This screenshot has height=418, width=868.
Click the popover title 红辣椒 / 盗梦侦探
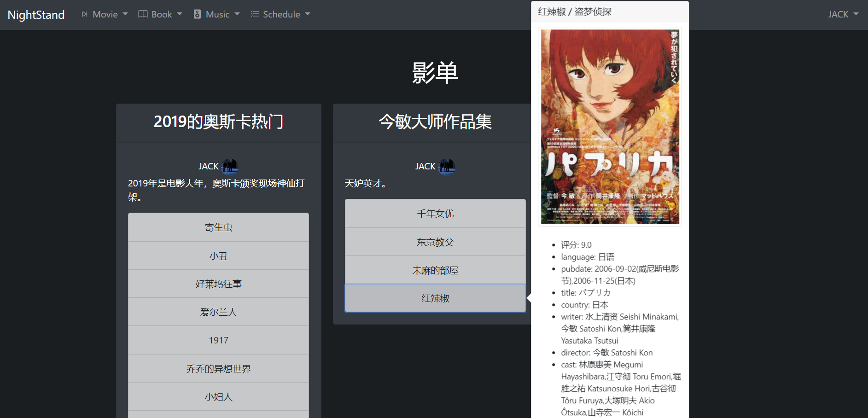click(x=575, y=12)
